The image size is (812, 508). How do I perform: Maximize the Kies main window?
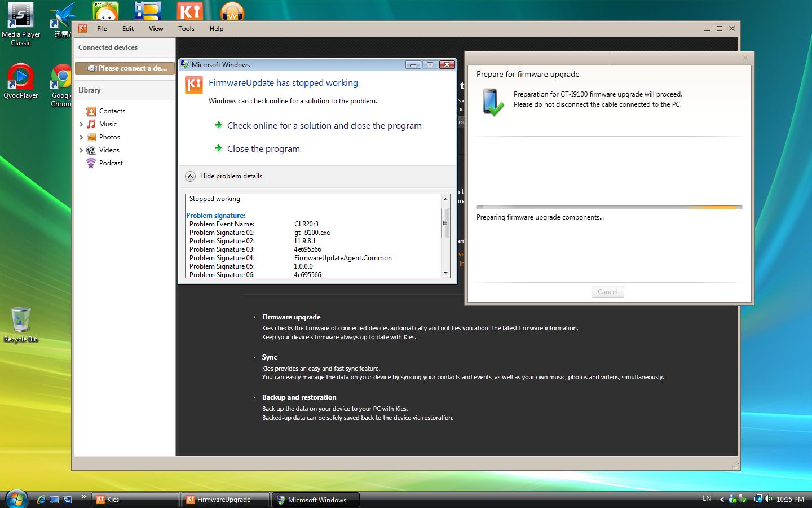click(x=720, y=29)
